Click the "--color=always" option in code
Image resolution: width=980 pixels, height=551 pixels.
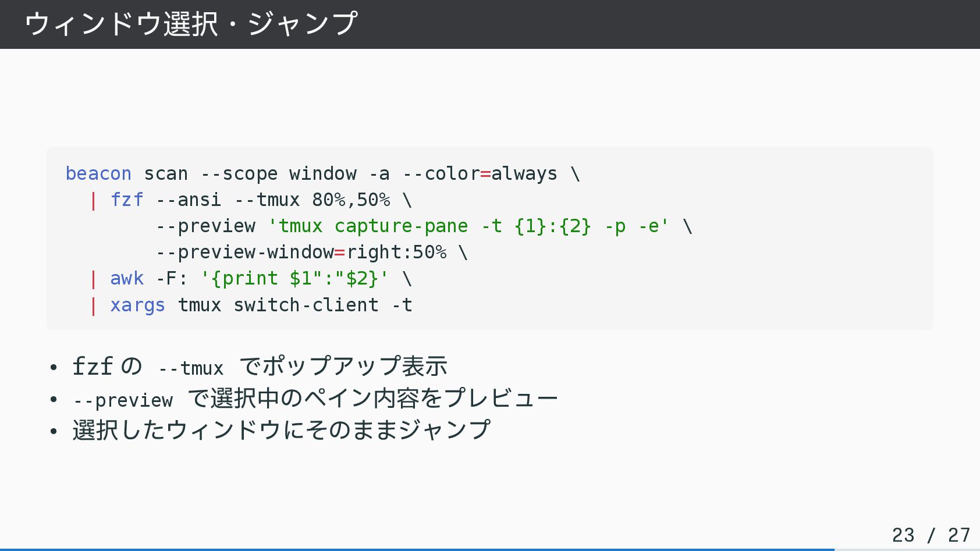[x=480, y=173]
